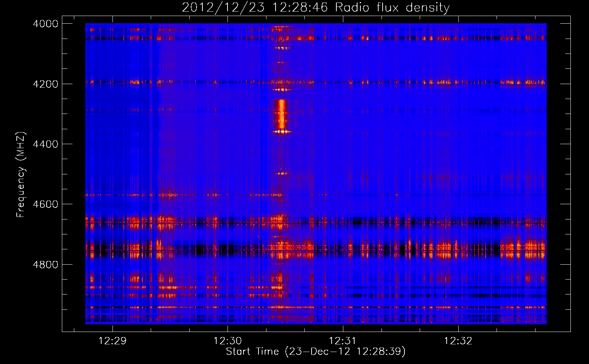Image resolution: width=589 pixels, height=364 pixels.
Task: Click the 4800 frequency tick label
Action: point(46,265)
